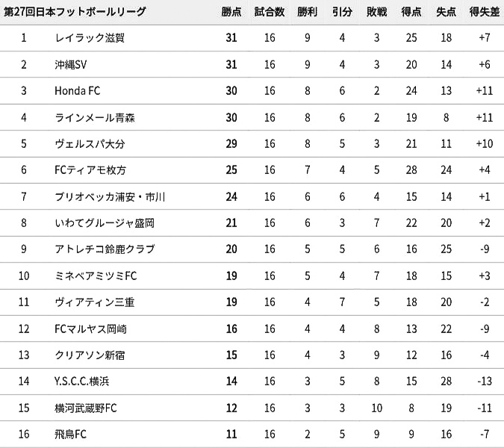Select the Honda FC team name
The height and width of the screenshot is (448, 504).
click(78, 90)
